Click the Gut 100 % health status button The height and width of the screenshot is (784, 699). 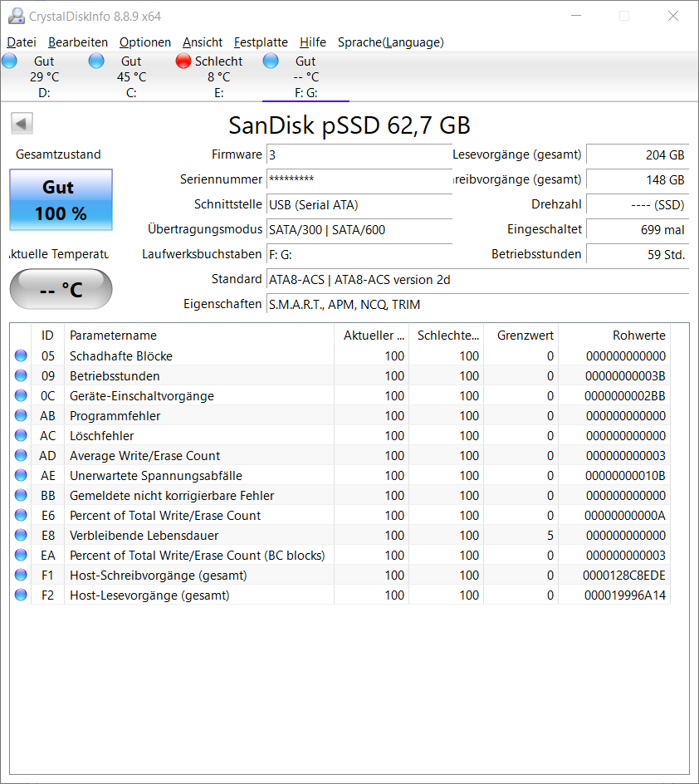pyautogui.click(x=61, y=200)
